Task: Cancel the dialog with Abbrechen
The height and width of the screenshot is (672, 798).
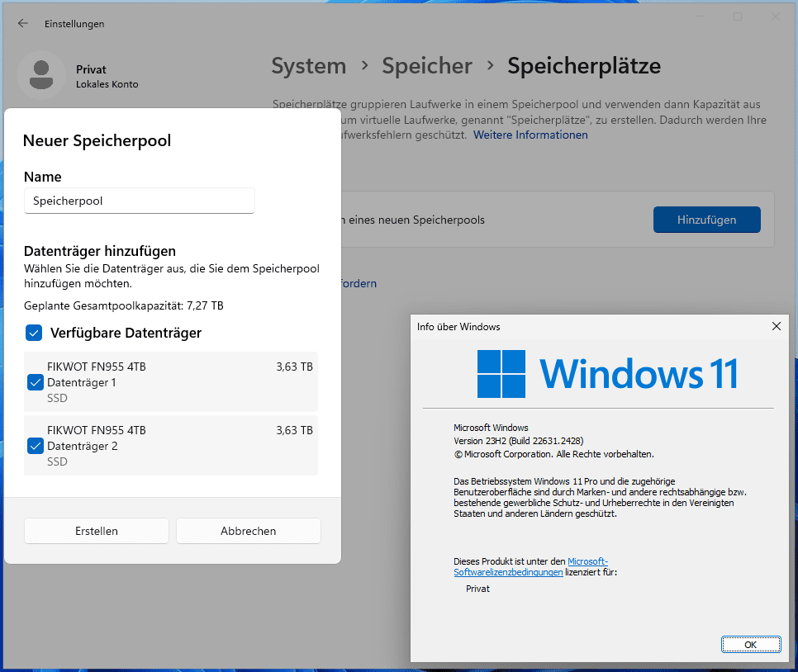Action: point(249,531)
